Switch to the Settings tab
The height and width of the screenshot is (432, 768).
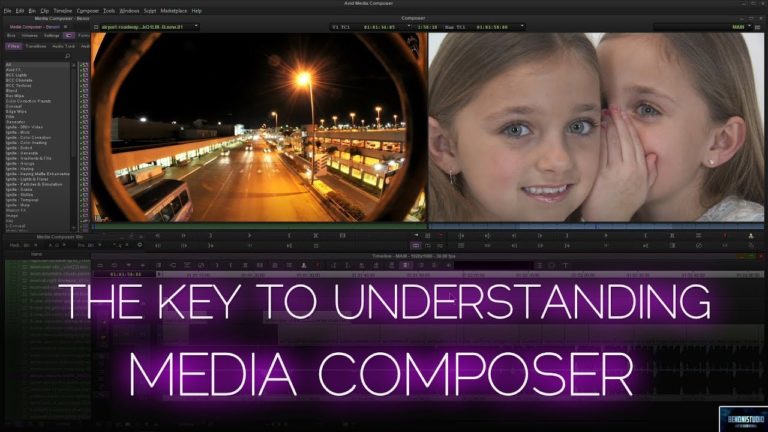pos(51,36)
